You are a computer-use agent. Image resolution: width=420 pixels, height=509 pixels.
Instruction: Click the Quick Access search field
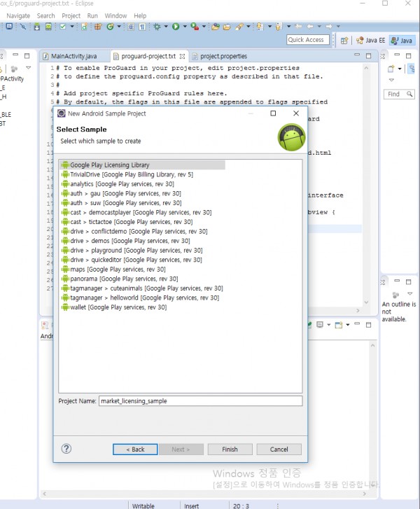tap(308, 40)
